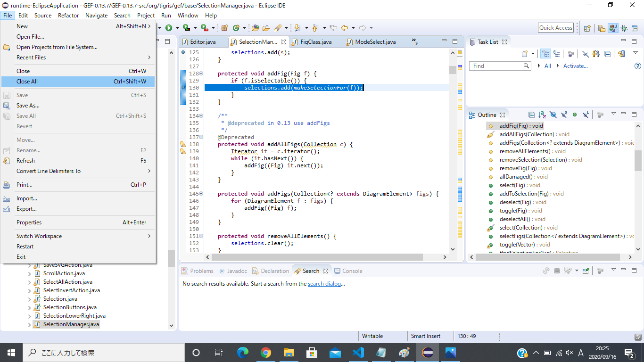
Task: Click the Previous Annotation toolbar arrow
Action: (316, 28)
